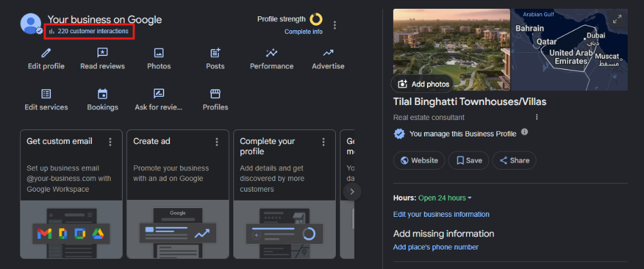Viewport: 644px width, 269px height.
Task: Click Add place's phone number link
Action: (436, 247)
